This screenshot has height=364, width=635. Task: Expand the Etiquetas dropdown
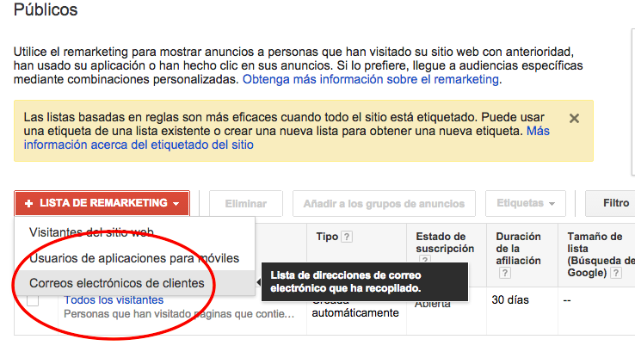tap(525, 203)
